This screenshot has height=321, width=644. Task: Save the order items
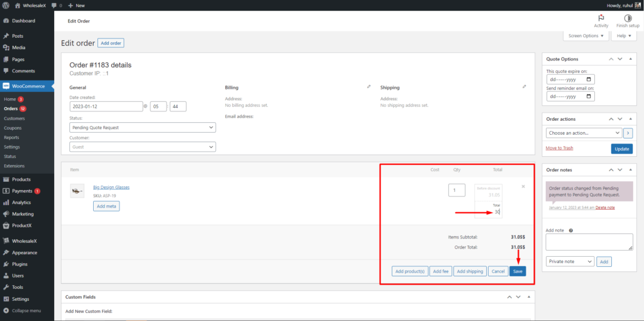pyautogui.click(x=518, y=271)
